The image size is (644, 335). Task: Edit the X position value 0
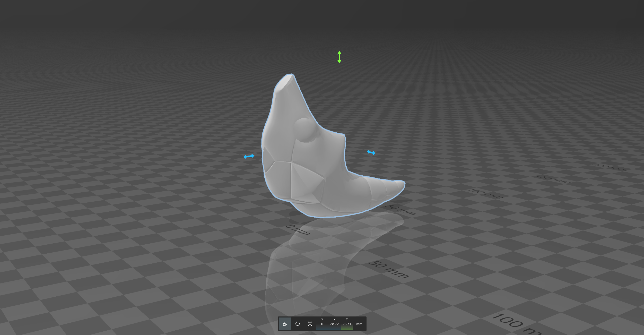click(x=322, y=324)
